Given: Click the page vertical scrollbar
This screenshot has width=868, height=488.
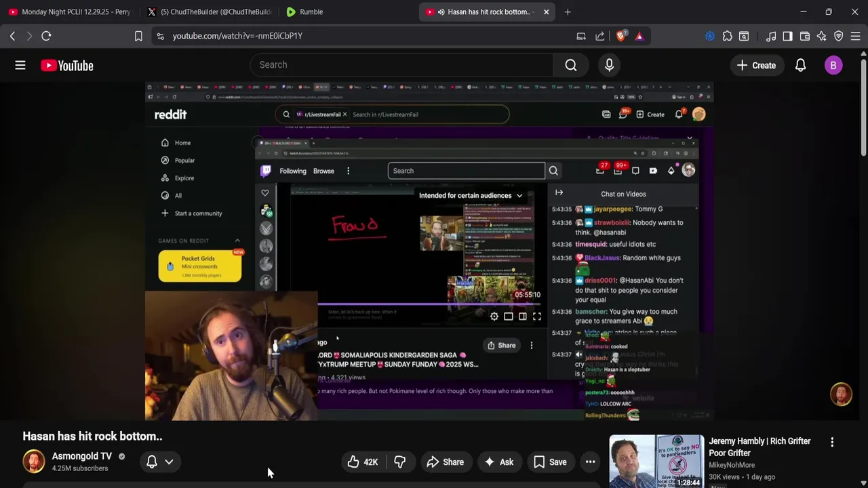Looking at the screenshot, I should click(x=863, y=108).
